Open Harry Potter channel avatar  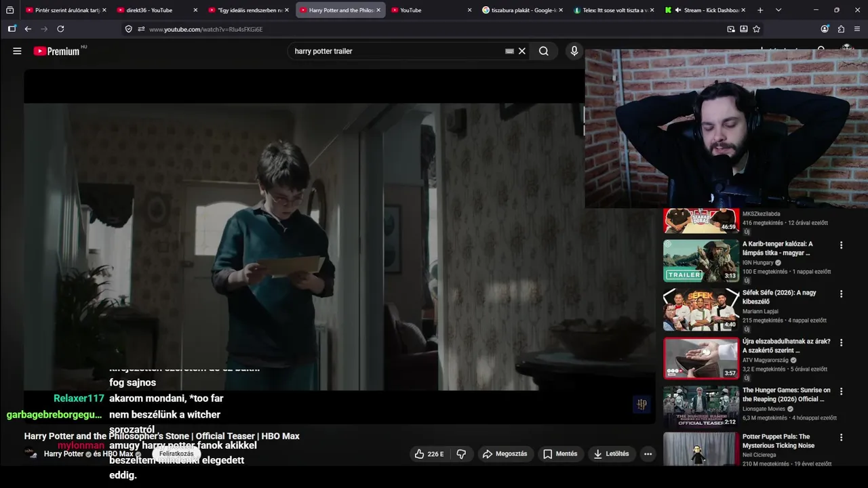coord(31,454)
